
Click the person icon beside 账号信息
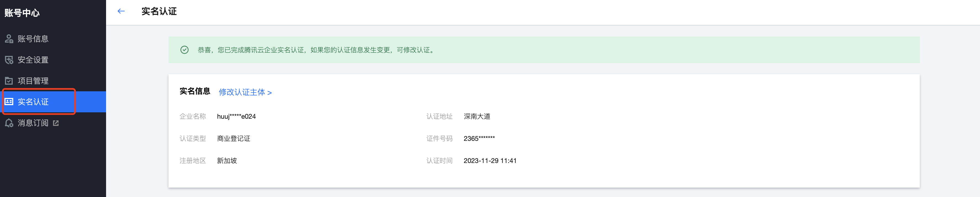(x=9, y=39)
